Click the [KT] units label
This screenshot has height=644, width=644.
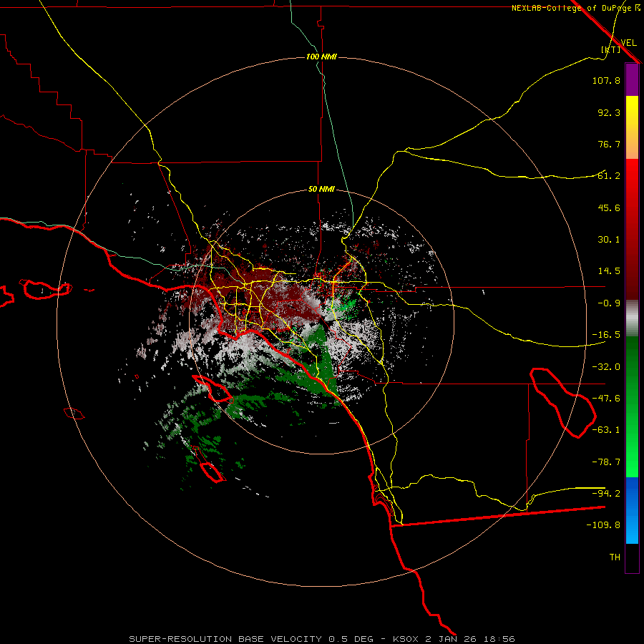pyautogui.click(x=610, y=49)
